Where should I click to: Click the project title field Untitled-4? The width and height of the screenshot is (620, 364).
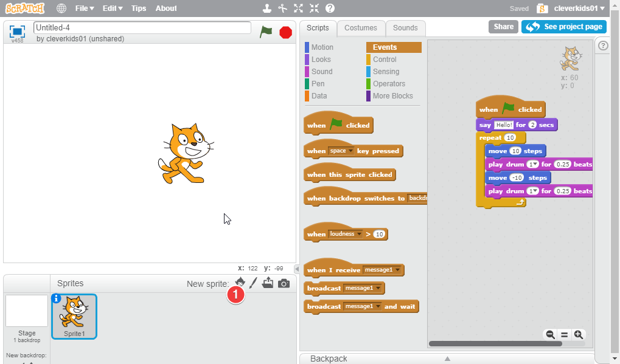pyautogui.click(x=142, y=27)
